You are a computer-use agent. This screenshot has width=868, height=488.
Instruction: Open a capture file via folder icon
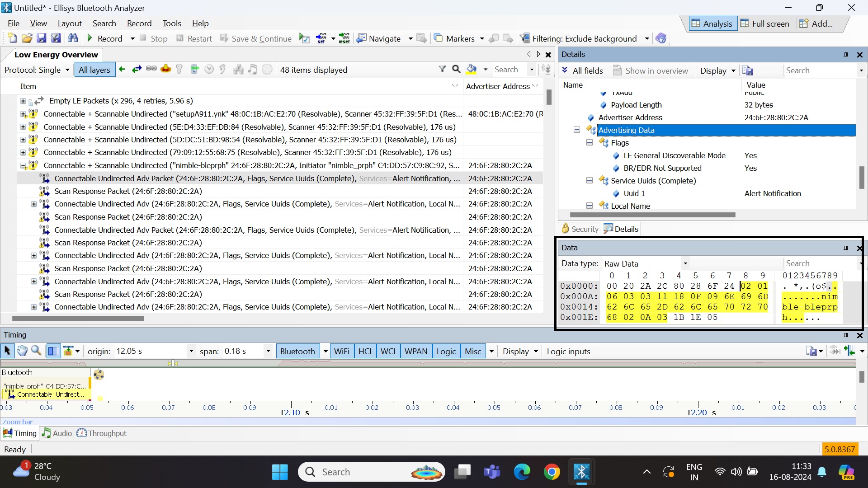point(27,38)
